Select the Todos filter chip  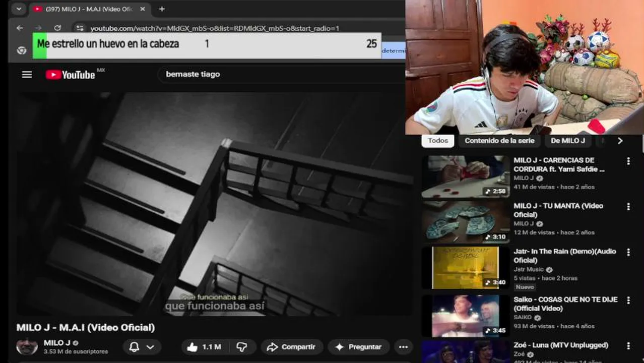438,141
